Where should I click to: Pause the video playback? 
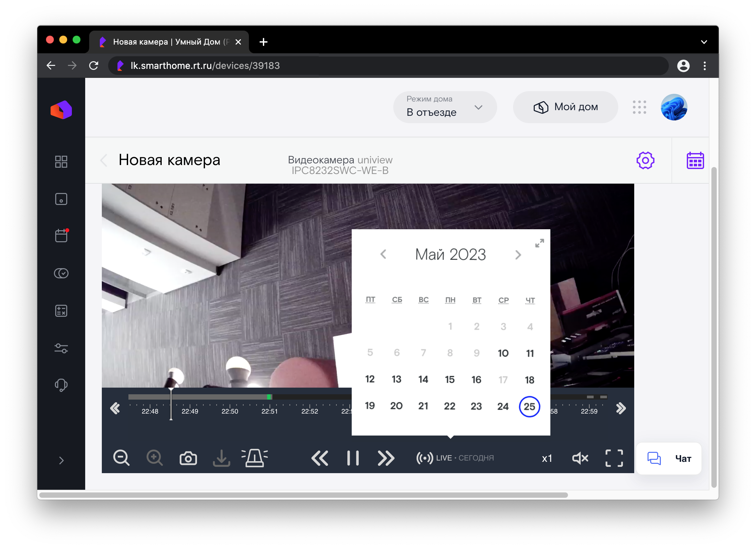coord(353,458)
